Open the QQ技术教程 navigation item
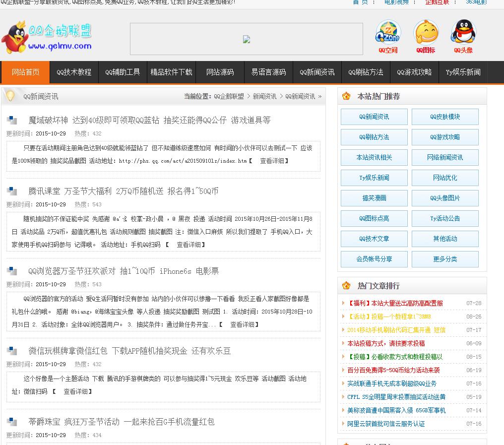This screenshot has height=445, width=504. pos(74,72)
